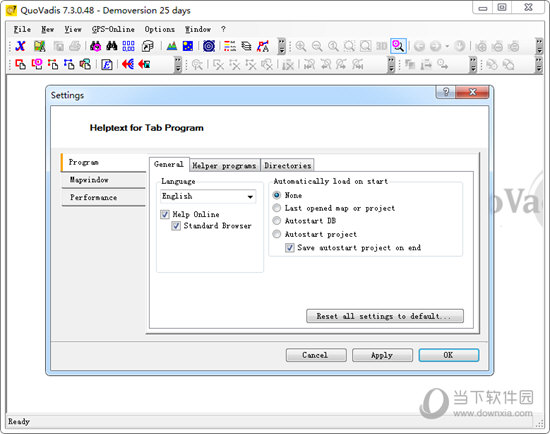Click the highlighted magnifier with pink circle
Viewport: 550px width, 434px height.
click(398, 46)
